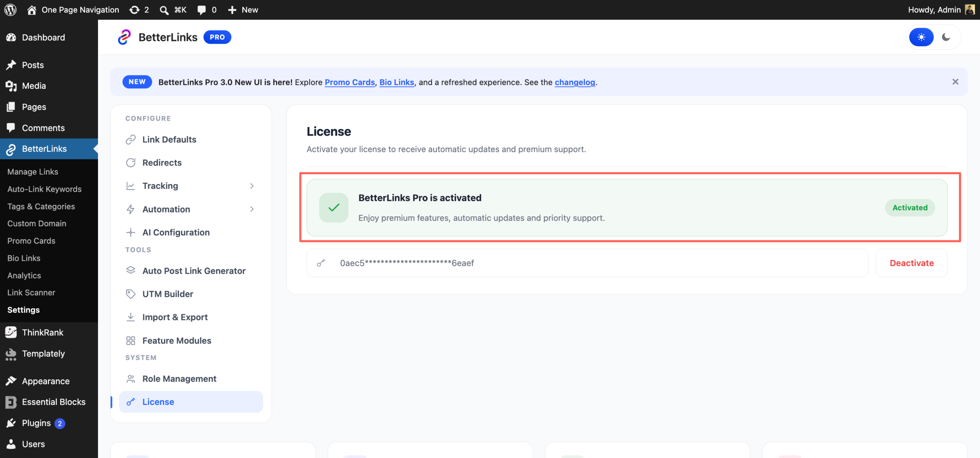Go to Custom Domain submenu
The width and height of the screenshot is (980, 458).
(x=37, y=223)
